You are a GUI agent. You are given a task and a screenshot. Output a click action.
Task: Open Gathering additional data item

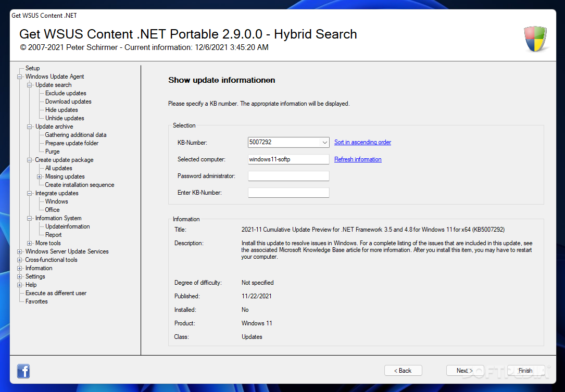[x=76, y=135]
